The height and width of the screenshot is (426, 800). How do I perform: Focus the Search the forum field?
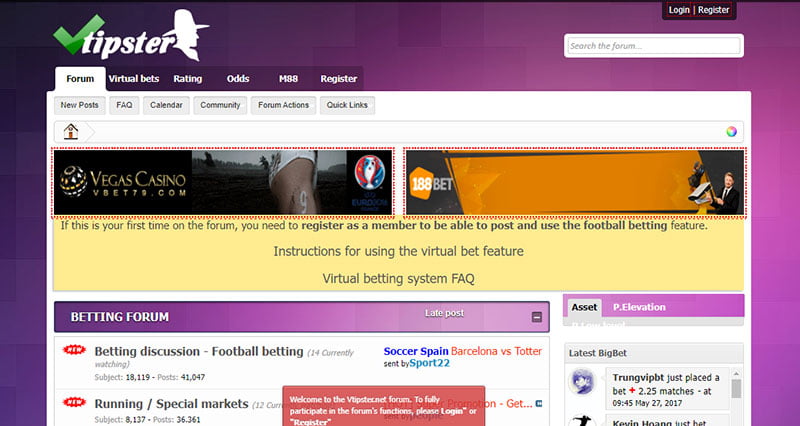(x=654, y=46)
